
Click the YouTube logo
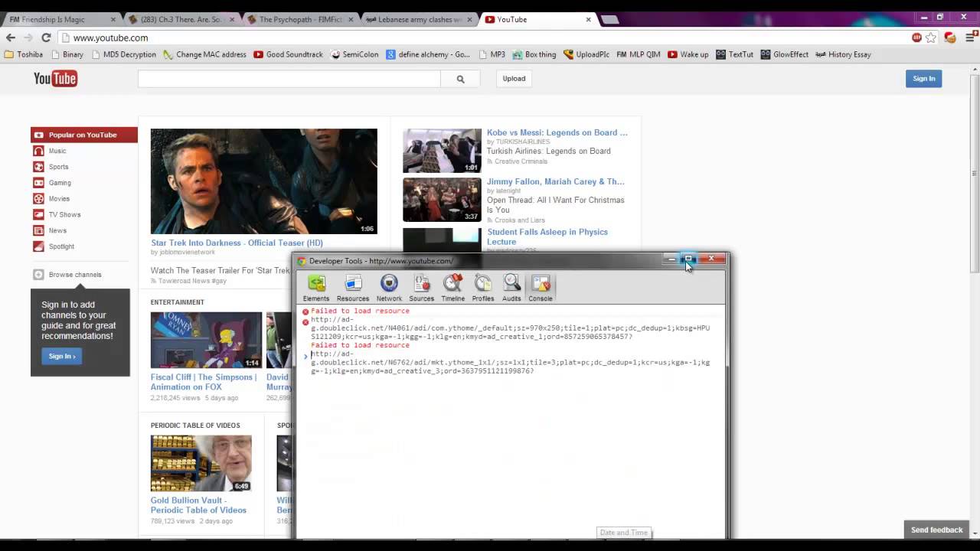tap(55, 79)
